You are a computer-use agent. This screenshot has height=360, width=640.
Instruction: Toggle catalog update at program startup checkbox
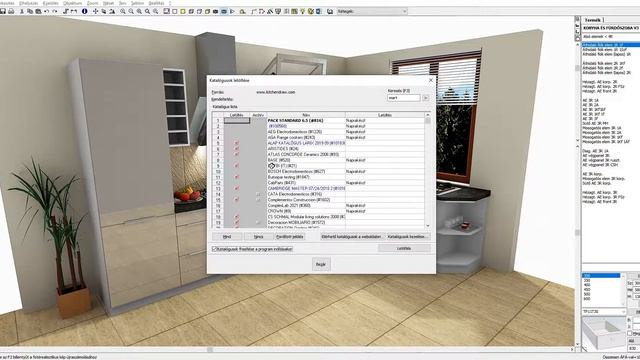[214, 249]
